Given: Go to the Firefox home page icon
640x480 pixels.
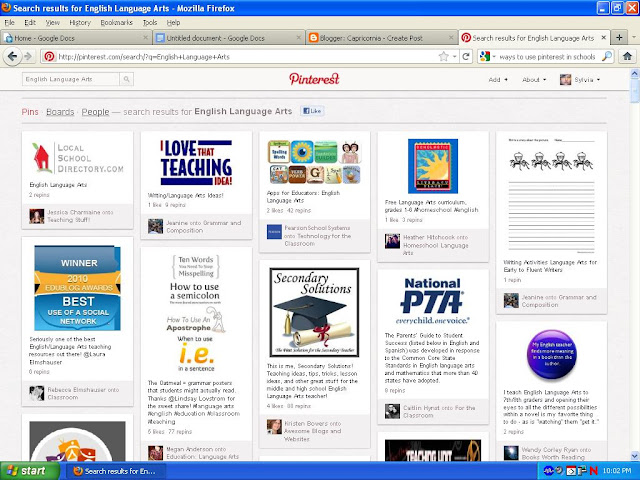Looking at the screenshot, I should tap(627, 57).
